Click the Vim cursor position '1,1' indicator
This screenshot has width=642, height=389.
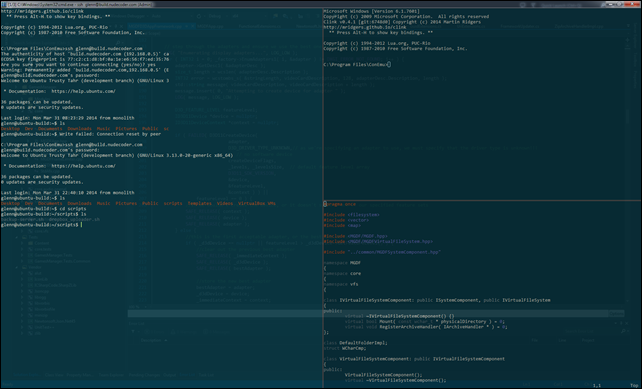(x=597, y=386)
